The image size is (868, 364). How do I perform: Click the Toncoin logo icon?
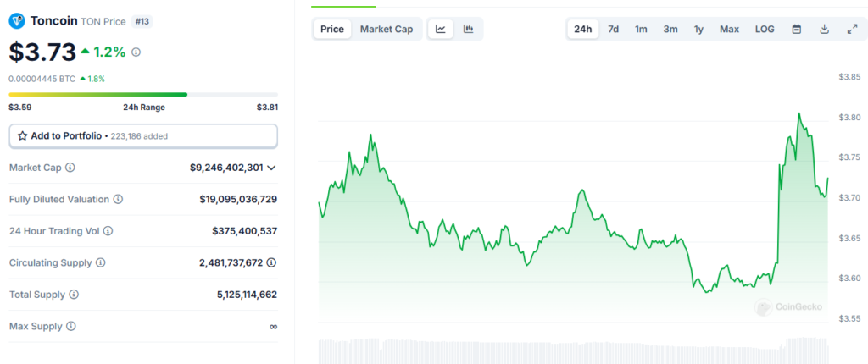click(17, 21)
